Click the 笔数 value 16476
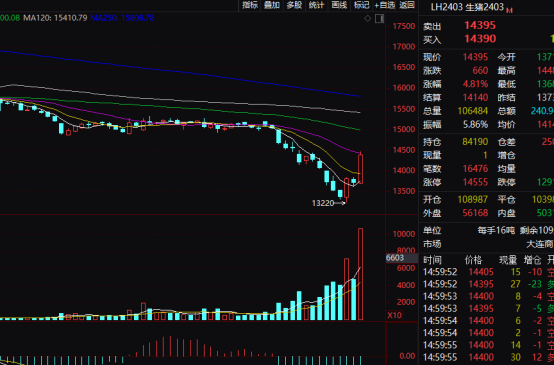 coord(475,169)
